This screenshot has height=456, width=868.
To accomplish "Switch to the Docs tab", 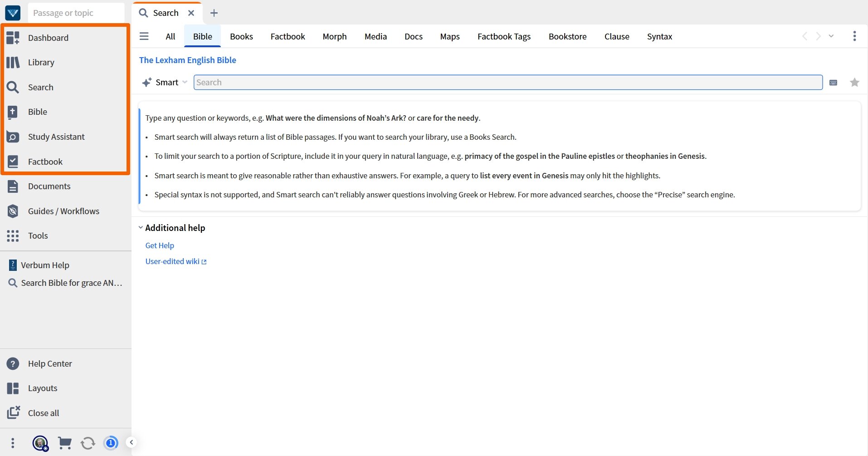I will click(x=414, y=37).
